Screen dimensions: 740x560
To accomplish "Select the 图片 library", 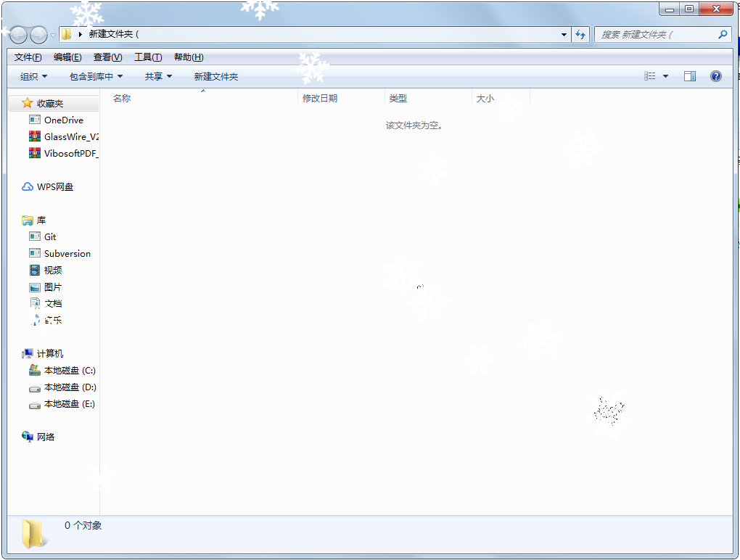I will (53, 287).
